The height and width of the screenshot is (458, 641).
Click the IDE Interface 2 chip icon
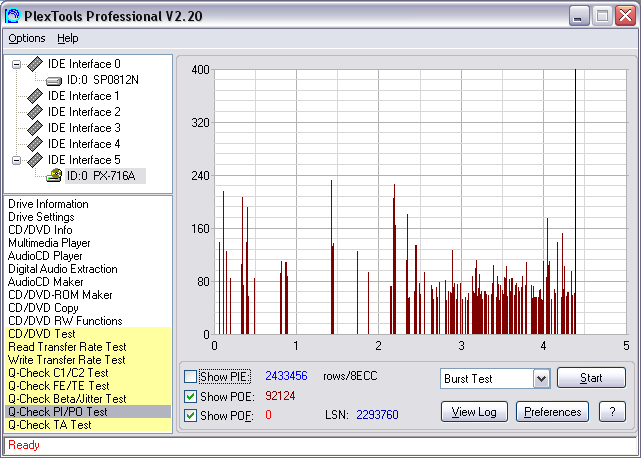point(35,112)
